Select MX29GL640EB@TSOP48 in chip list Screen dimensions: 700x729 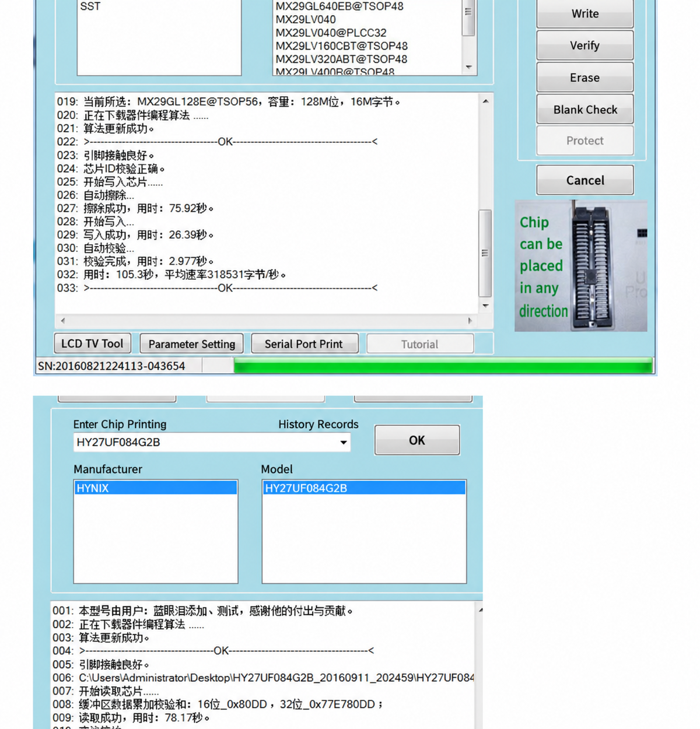click(339, 6)
